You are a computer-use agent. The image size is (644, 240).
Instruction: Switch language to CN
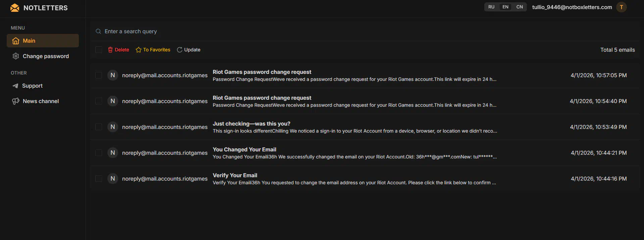[x=519, y=7]
